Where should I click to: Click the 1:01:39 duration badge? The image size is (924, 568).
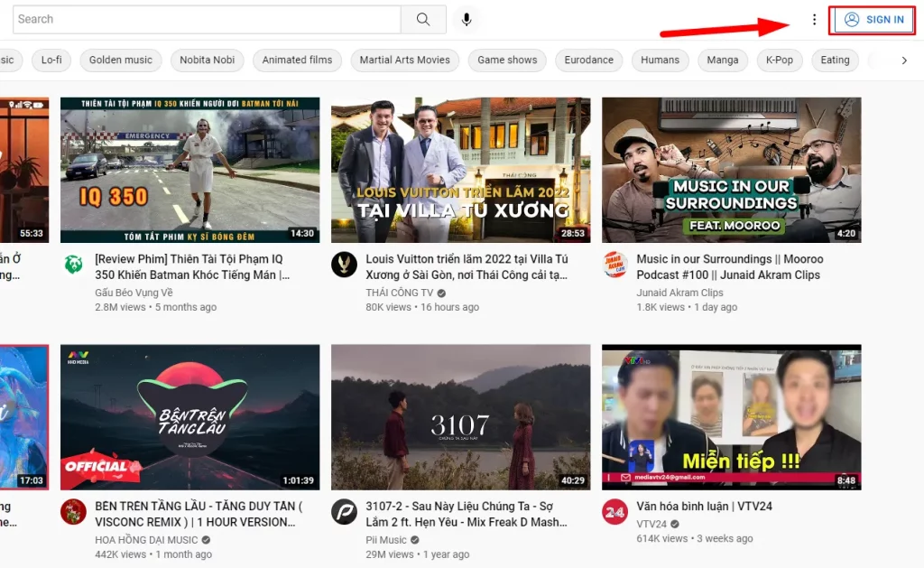tap(298, 480)
